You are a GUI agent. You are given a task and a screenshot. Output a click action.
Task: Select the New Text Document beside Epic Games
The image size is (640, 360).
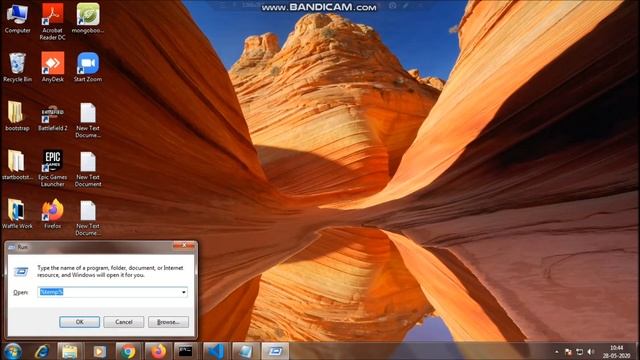coord(88,169)
